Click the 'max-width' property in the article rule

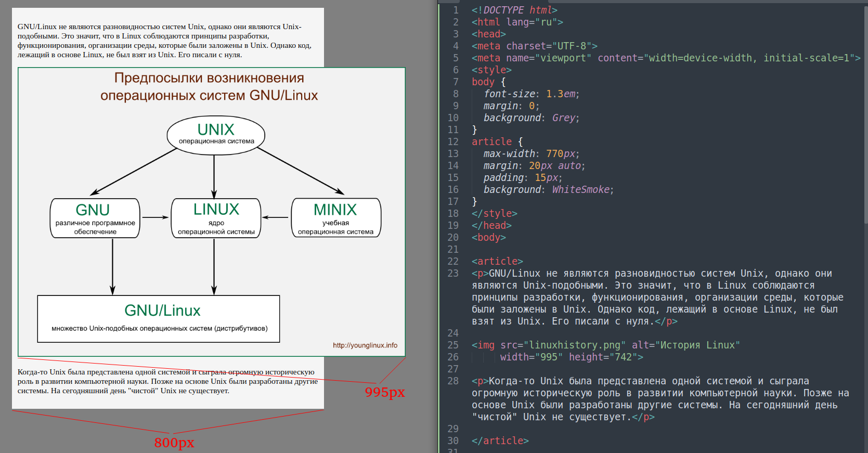coord(509,154)
